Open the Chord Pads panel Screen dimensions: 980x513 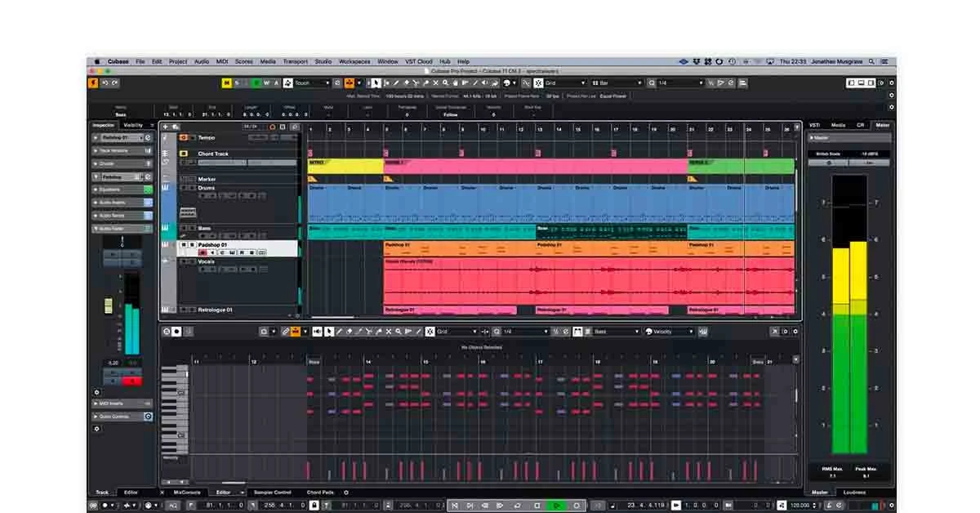click(x=318, y=493)
